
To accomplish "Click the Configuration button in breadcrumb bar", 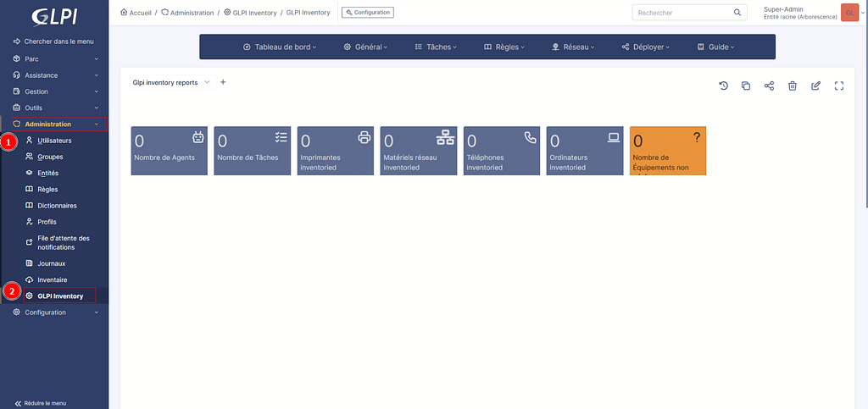I will pos(367,13).
